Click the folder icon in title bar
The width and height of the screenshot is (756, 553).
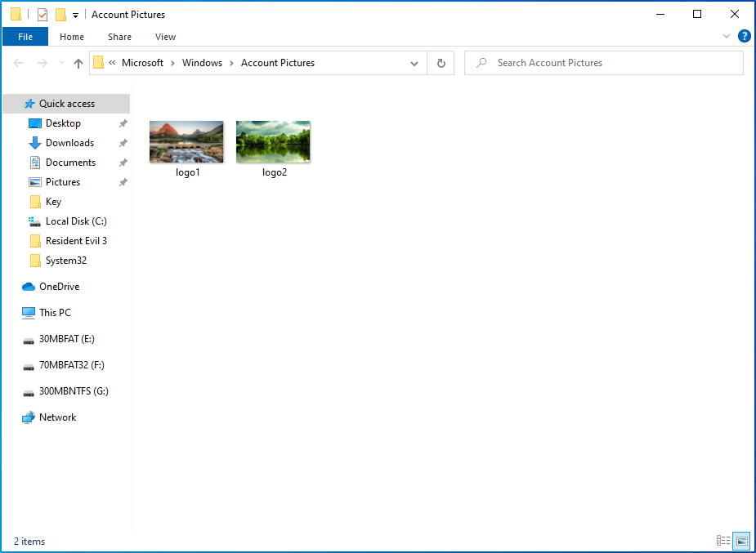point(16,15)
